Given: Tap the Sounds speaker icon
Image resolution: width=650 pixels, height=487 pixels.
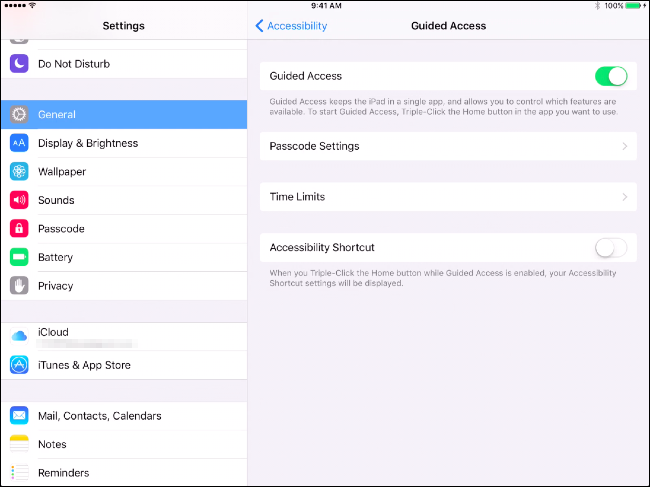Looking at the screenshot, I should click(19, 200).
